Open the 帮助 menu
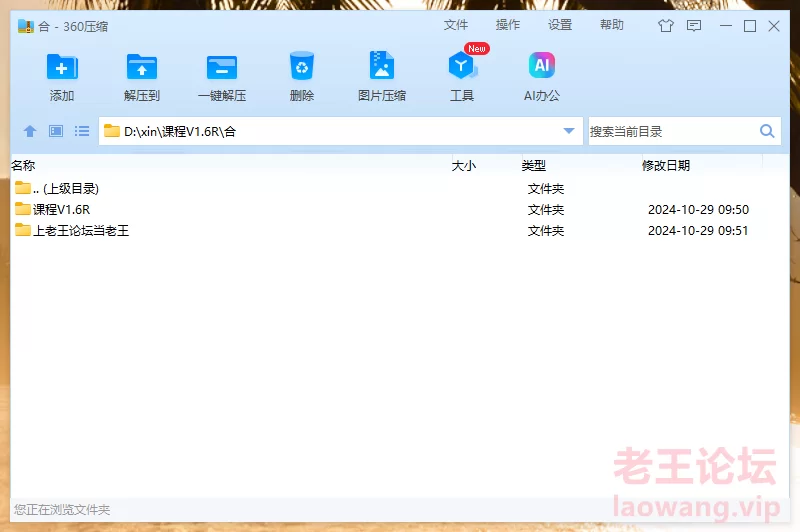Image resolution: width=800 pixels, height=532 pixels. point(612,25)
